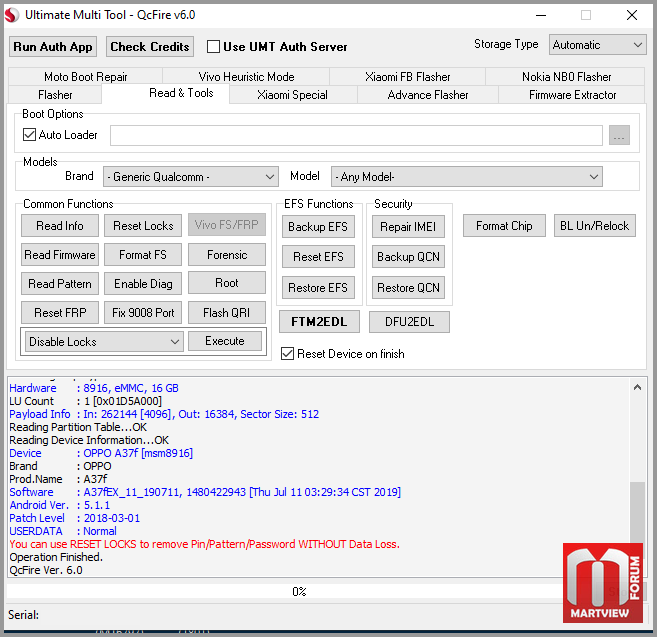Open Disable Locks action dropdown

[x=104, y=342]
